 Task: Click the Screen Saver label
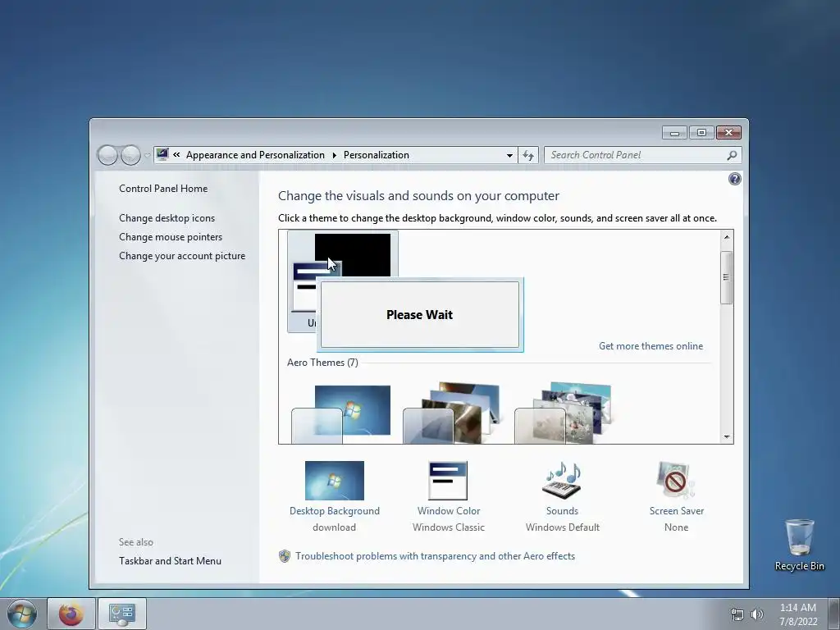pyautogui.click(x=677, y=511)
